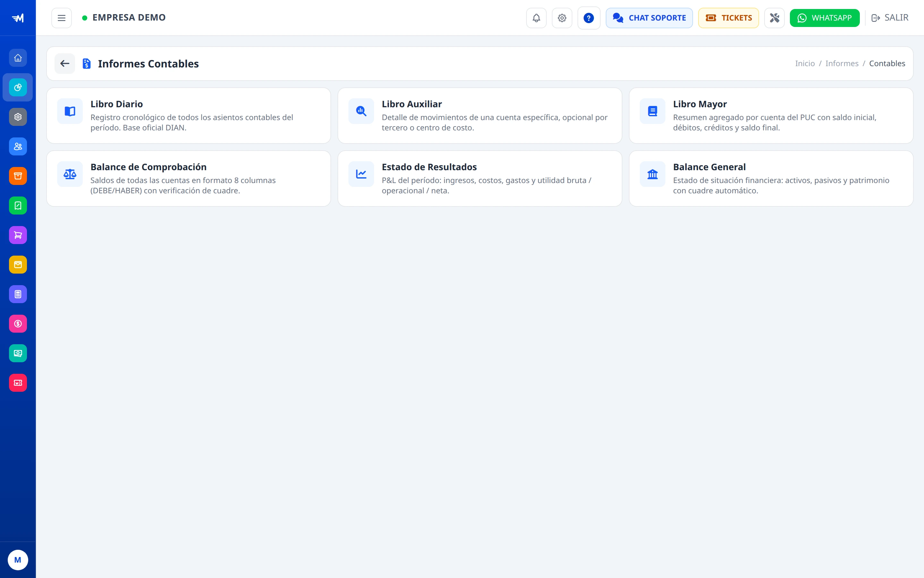The image size is (924, 578).
Task: Open the orange archive box sidebar icon
Action: pos(18,176)
